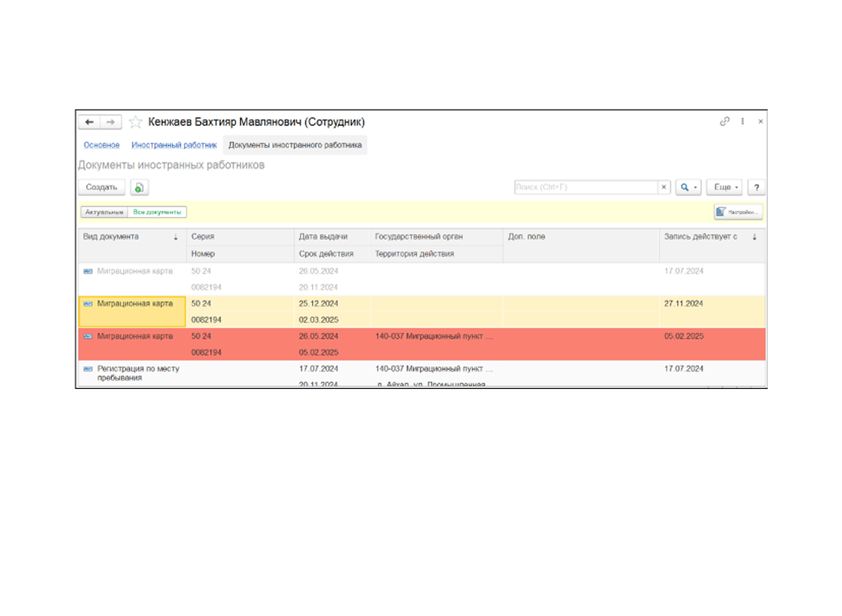Go forward with the right arrow button
The width and height of the screenshot is (842, 616).
point(111,122)
